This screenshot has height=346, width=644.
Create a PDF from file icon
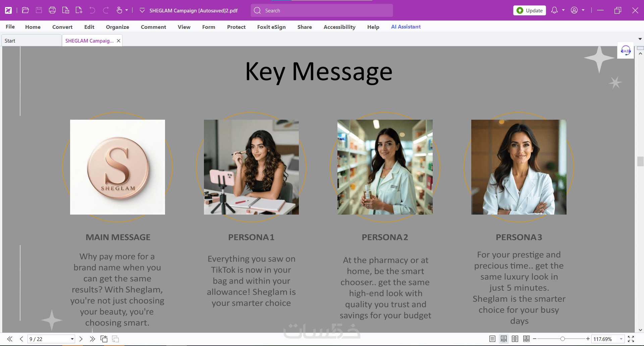pos(66,10)
